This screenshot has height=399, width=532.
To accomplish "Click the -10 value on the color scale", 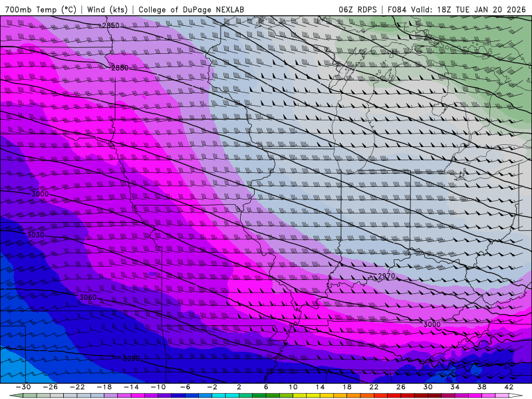I will click(x=158, y=387).
